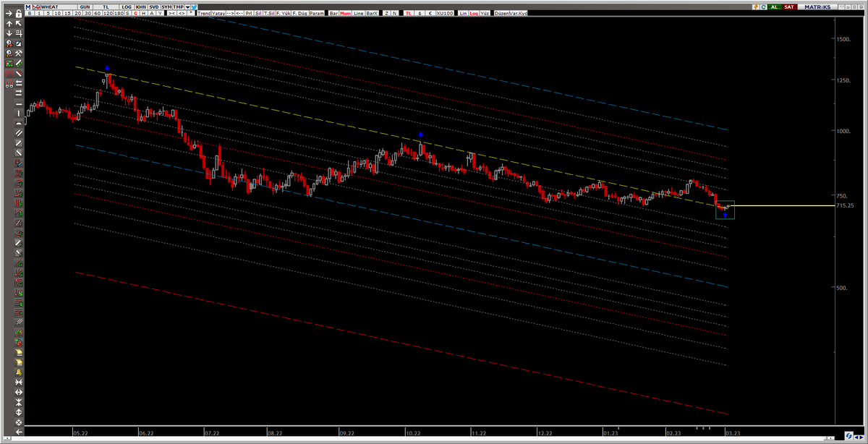Click the Yatay horizontal line button
Viewport: 868px width, 444px height.
pos(218,14)
